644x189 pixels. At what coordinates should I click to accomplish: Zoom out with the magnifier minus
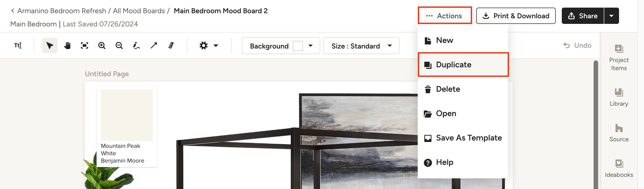(x=119, y=45)
